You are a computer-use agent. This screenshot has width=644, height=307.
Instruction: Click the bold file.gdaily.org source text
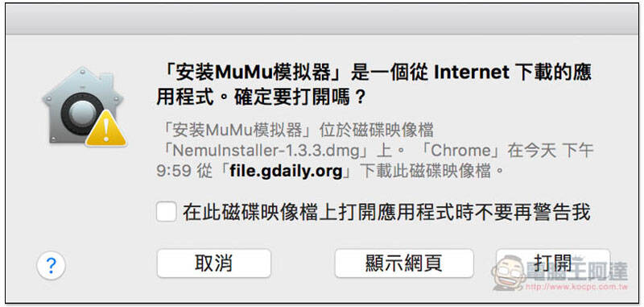286,171
